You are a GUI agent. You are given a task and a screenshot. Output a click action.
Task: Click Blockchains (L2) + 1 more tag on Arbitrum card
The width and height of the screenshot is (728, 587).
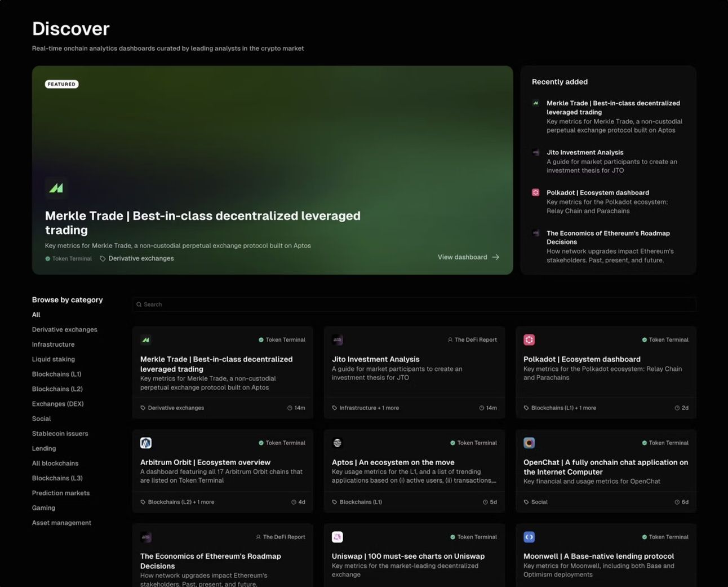click(x=177, y=502)
